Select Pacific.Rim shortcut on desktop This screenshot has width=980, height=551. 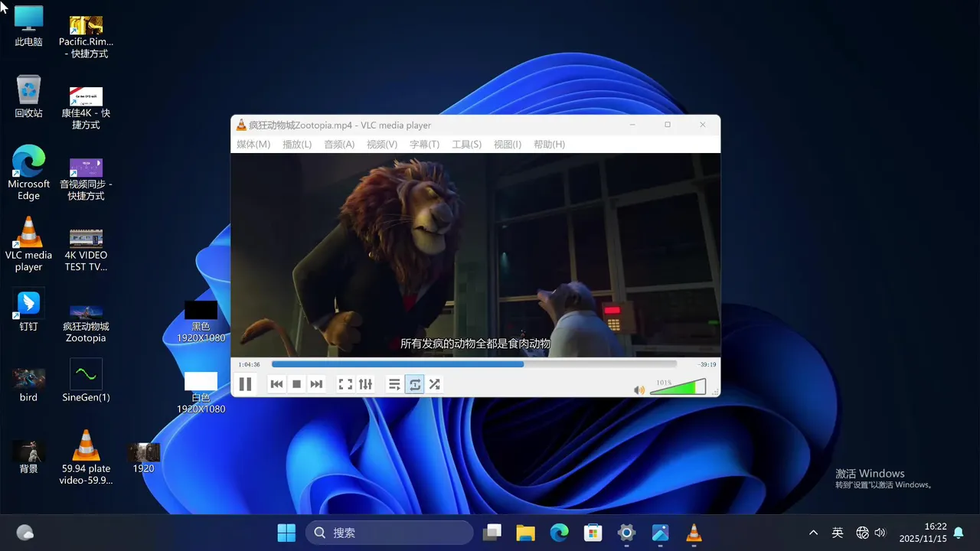coord(86,37)
